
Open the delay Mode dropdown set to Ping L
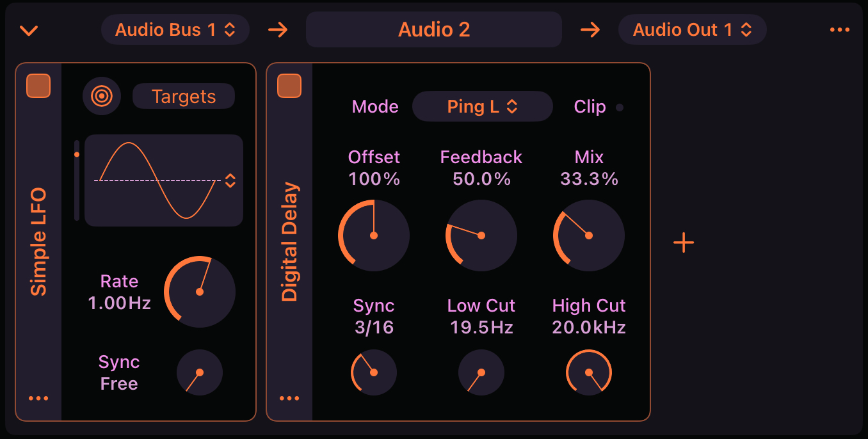(x=482, y=106)
